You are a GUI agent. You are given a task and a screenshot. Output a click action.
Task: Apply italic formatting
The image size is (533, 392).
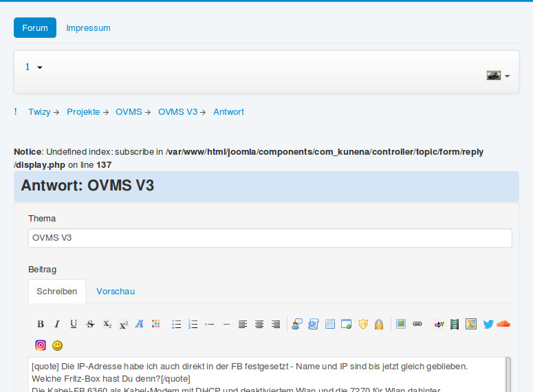click(57, 324)
